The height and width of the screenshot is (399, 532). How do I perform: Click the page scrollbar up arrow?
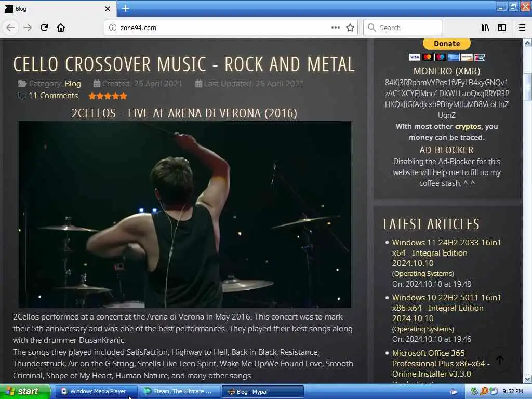click(528, 43)
